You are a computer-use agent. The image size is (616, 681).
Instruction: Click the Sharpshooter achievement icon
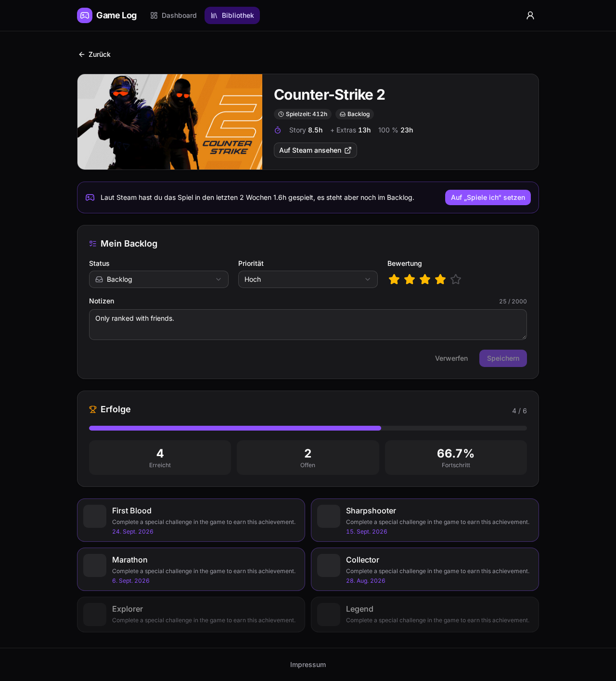click(x=329, y=516)
